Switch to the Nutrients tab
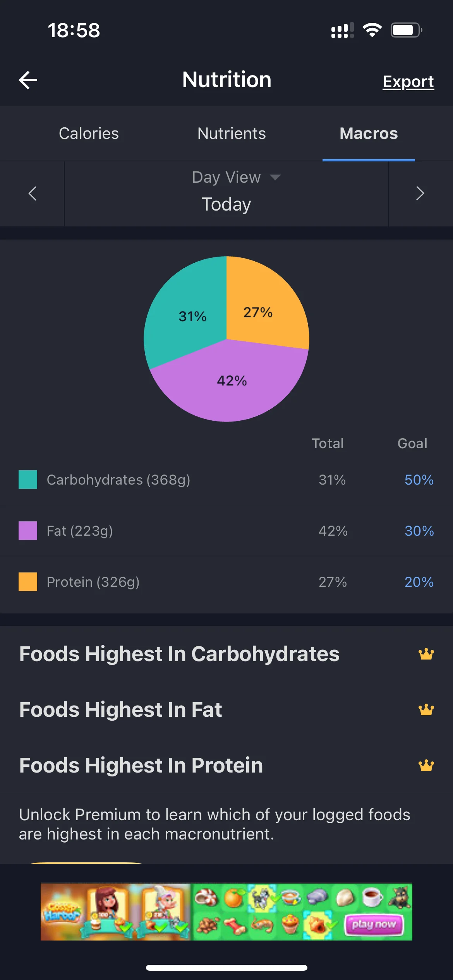This screenshot has height=980, width=453. coord(232,134)
